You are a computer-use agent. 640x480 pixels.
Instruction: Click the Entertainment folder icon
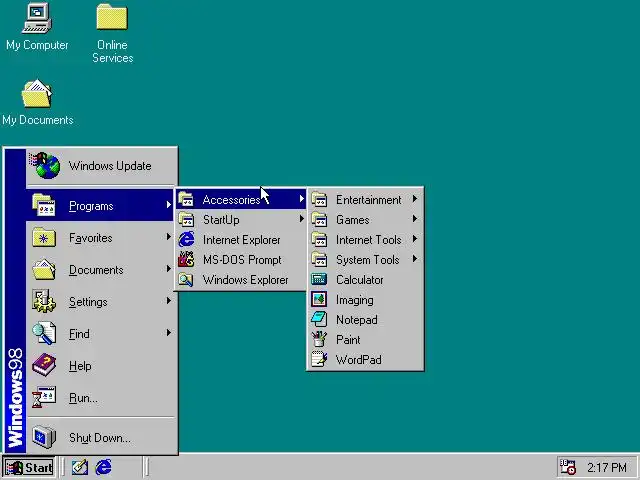319,200
